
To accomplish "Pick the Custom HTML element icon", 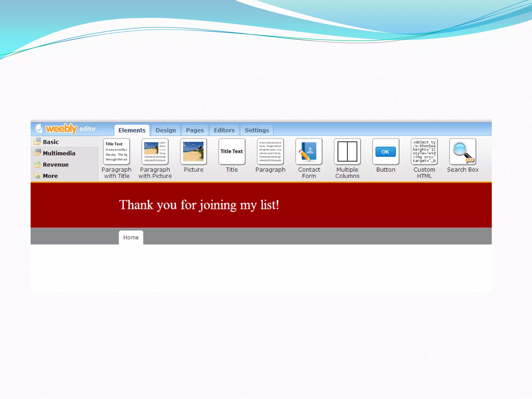I will coord(424,151).
